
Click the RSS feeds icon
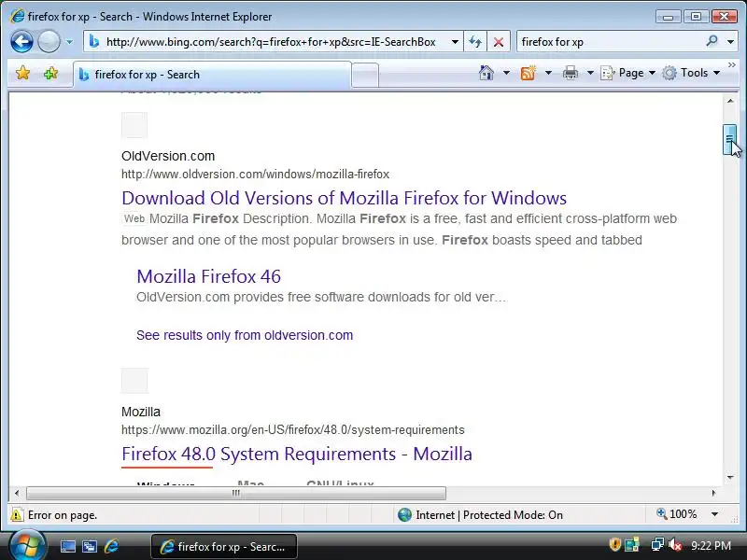[528, 73]
